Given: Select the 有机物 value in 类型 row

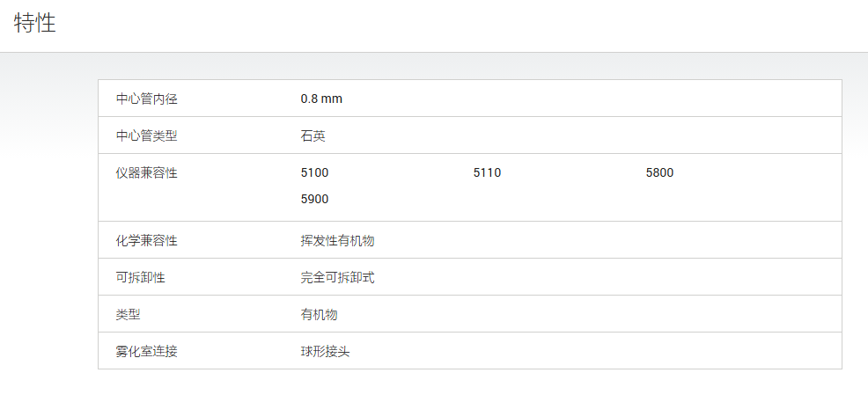Looking at the screenshot, I should [x=319, y=315].
